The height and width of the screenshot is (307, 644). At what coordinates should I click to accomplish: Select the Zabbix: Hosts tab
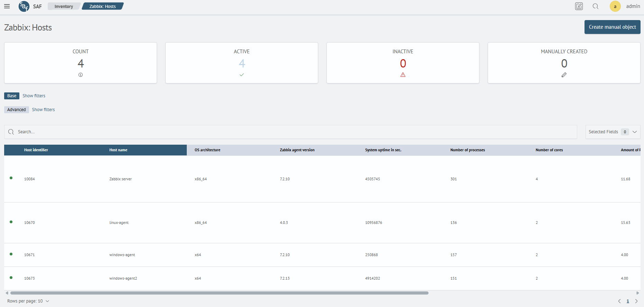point(102,6)
